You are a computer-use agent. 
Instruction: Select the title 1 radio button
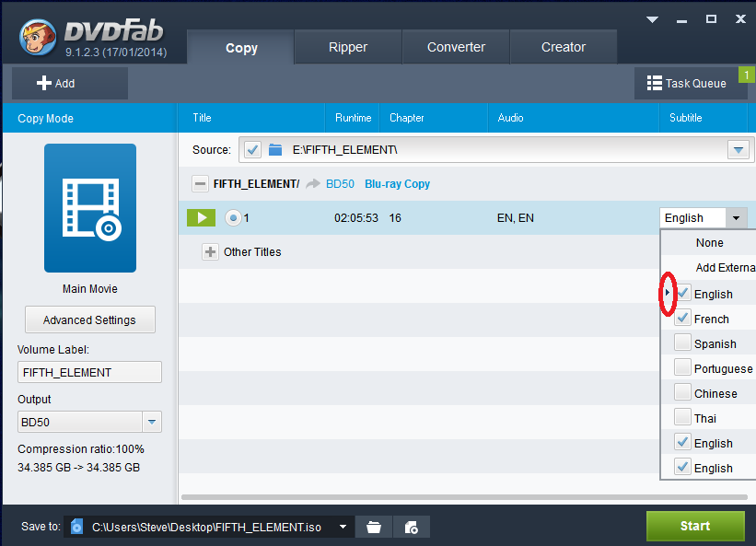(x=233, y=218)
